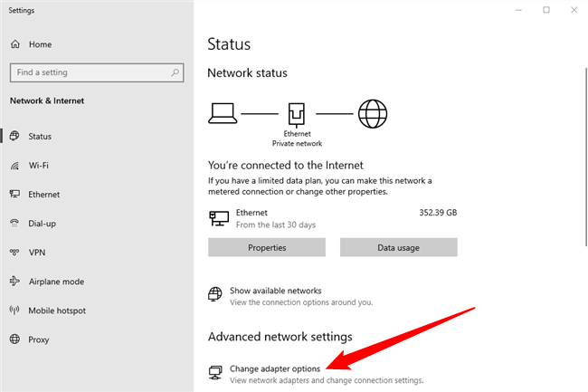Screen dimensions: 588x392
Task: Open Ethernet Properties button
Action: (267, 247)
